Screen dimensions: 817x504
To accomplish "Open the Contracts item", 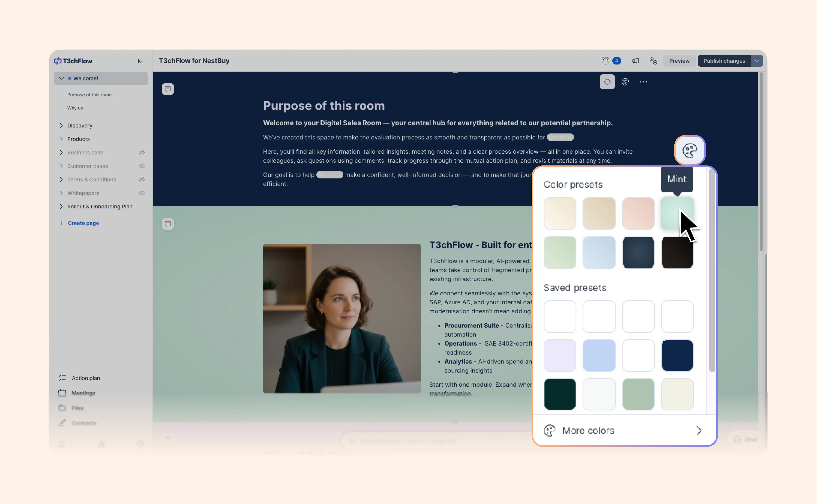I will (x=84, y=423).
